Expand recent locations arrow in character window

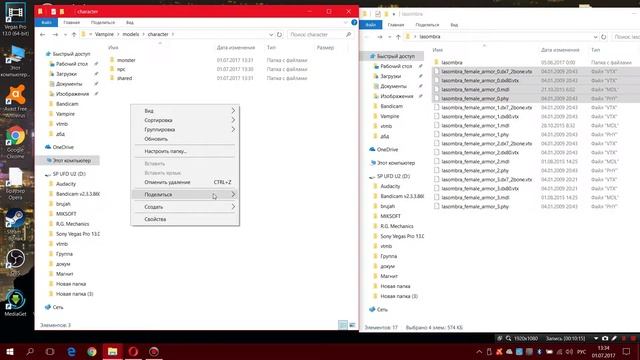[x=65, y=35]
